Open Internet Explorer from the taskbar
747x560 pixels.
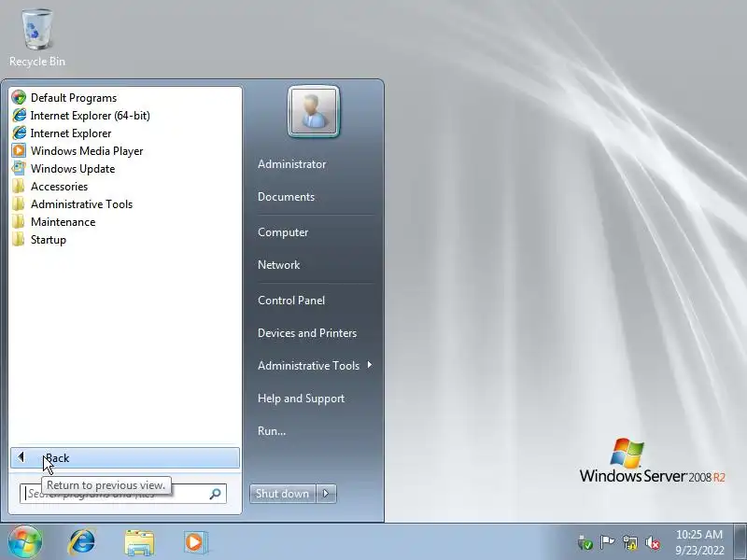click(81, 542)
